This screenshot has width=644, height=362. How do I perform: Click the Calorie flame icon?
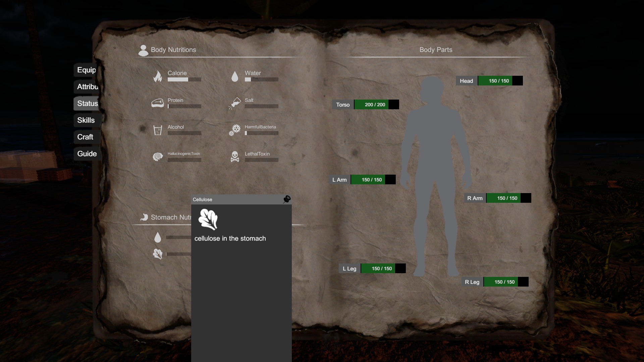[158, 76]
